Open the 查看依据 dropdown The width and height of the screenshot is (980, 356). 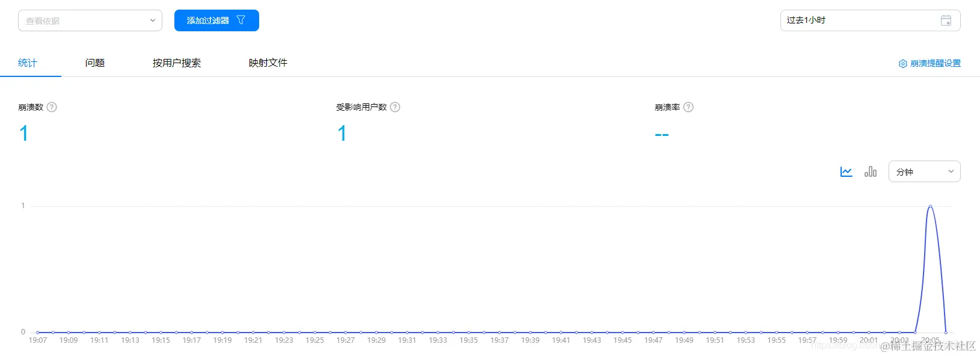(x=90, y=20)
